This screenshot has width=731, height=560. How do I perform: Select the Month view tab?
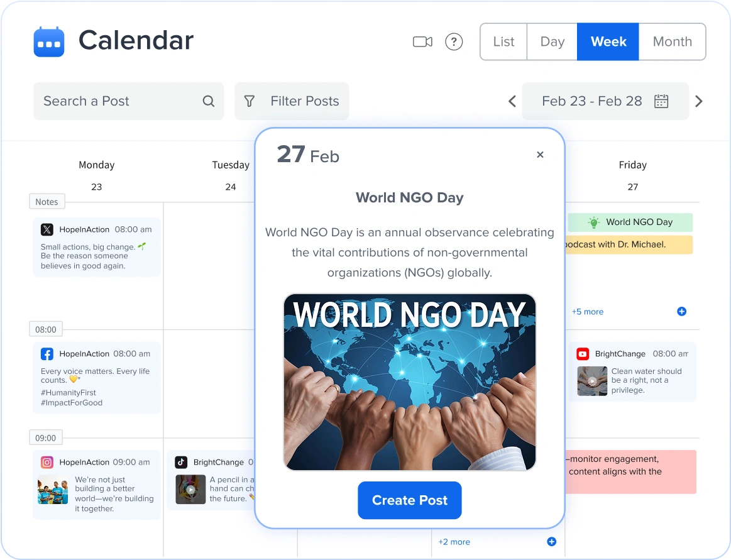click(672, 41)
